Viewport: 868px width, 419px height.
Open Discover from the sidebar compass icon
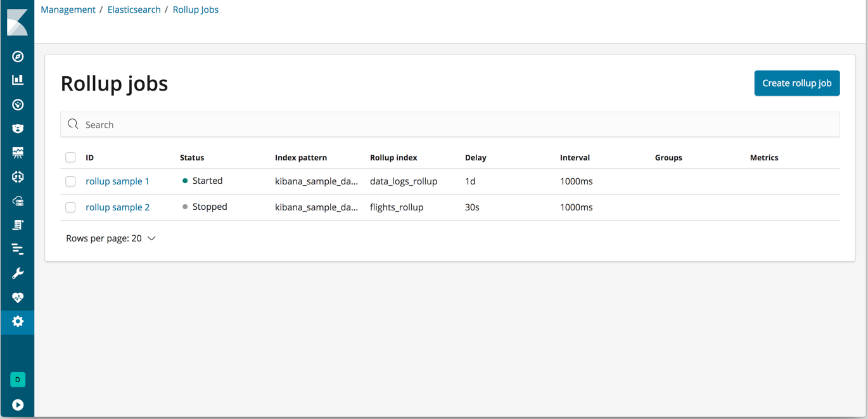[x=18, y=56]
